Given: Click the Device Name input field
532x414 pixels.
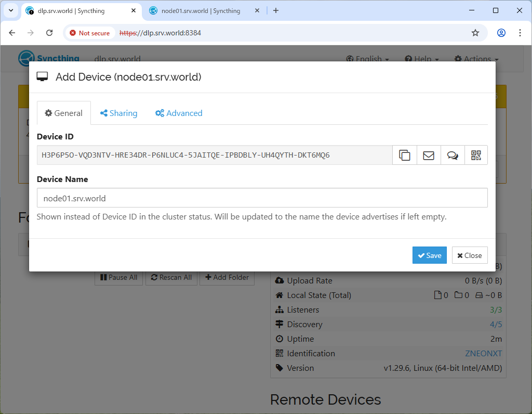Looking at the screenshot, I should click(262, 198).
